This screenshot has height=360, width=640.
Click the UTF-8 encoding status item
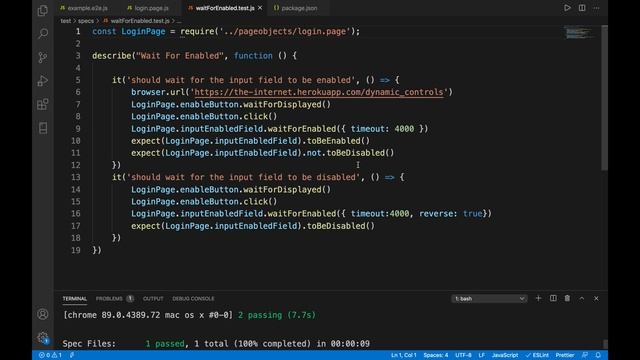click(463, 355)
